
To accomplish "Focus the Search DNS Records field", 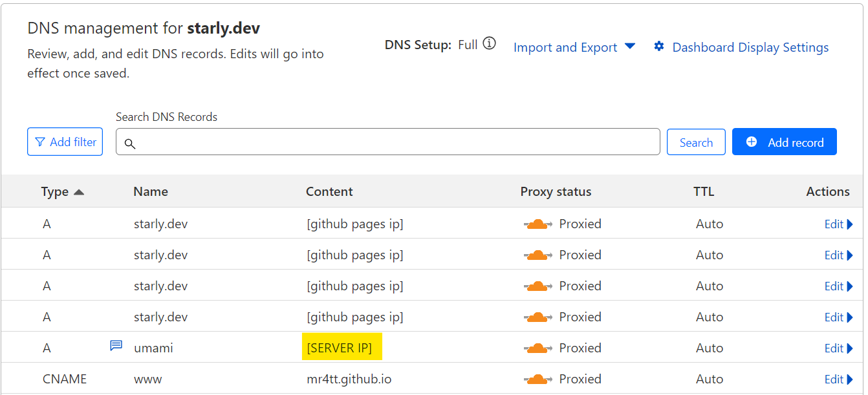I will (x=388, y=142).
